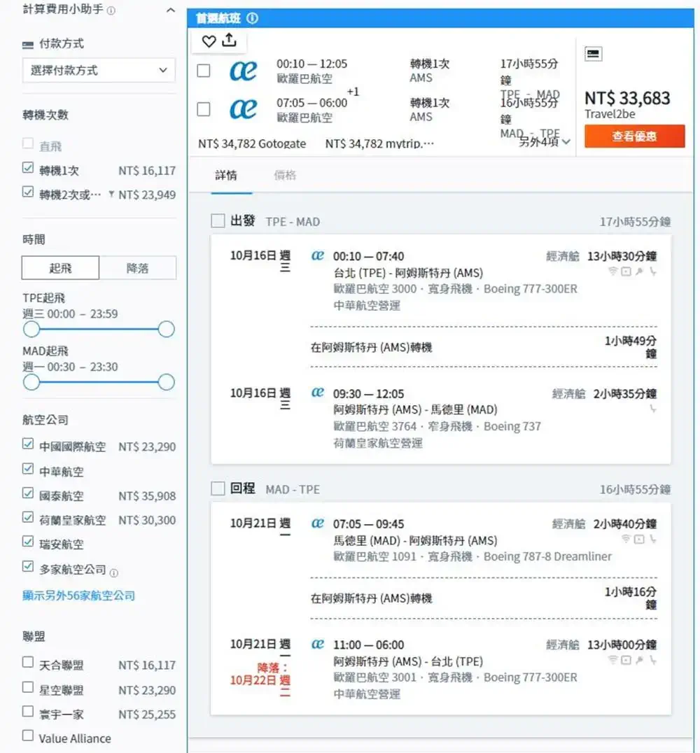Uncheck the 瑞安航空 airline filter
The width and height of the screenshot is (700, 753).
pos(28,542)
